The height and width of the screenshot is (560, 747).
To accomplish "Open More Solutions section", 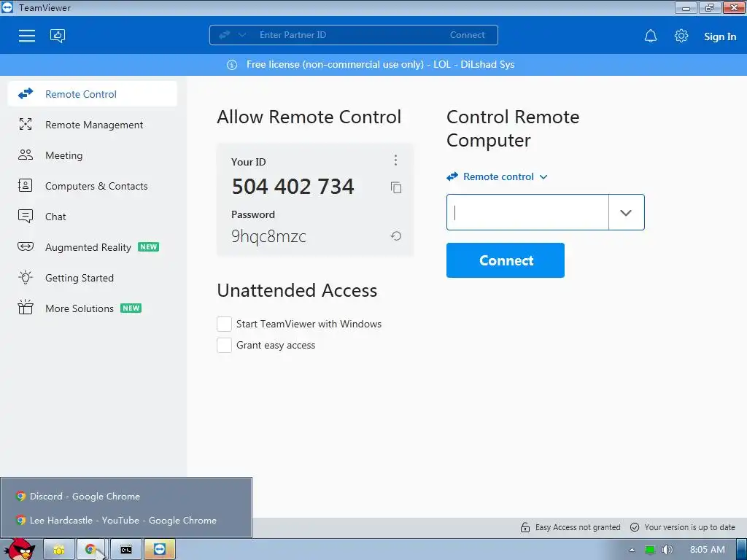I will pos(93,308).
